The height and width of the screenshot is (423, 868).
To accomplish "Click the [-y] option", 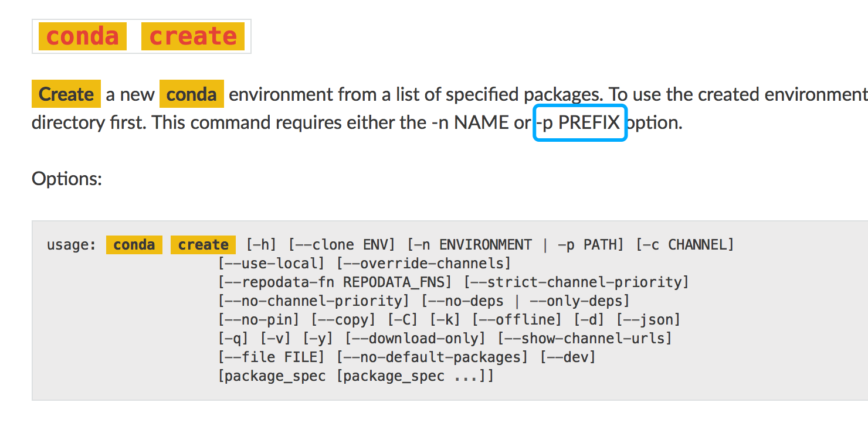I will pyautogui.click(x=318, y=338).
